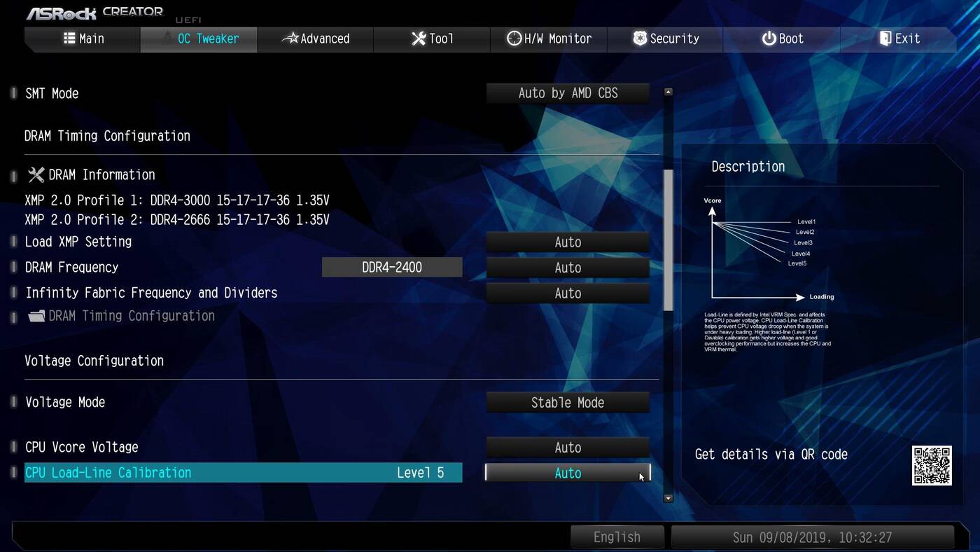Open the Load XMP Setting dropdown

click(568, 242)
